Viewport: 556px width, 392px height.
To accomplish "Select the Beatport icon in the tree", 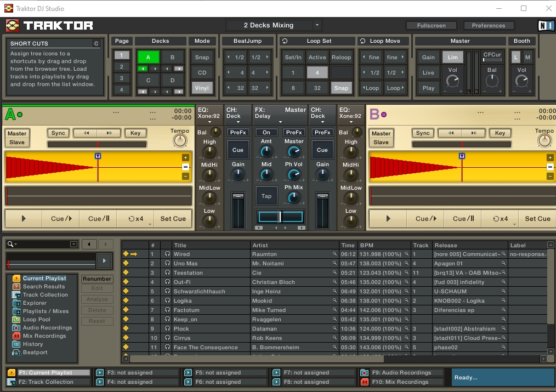I will tap(16, 352).
